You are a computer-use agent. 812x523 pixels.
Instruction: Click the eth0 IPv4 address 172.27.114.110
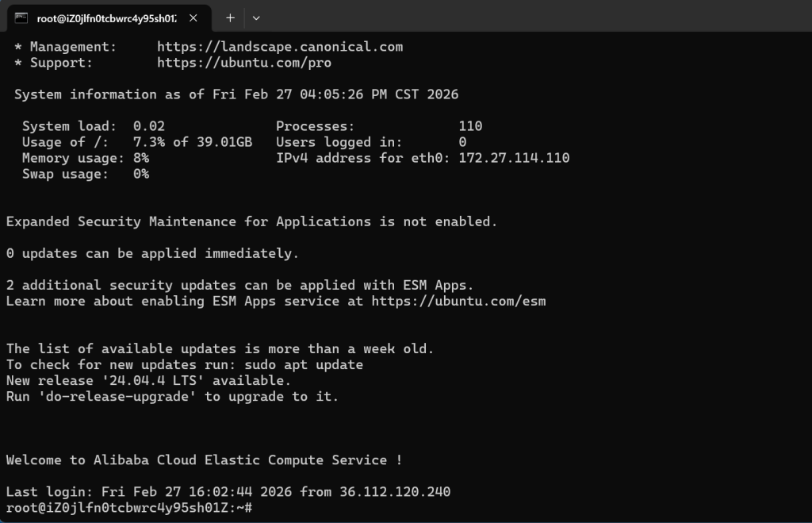click(514, 158)
